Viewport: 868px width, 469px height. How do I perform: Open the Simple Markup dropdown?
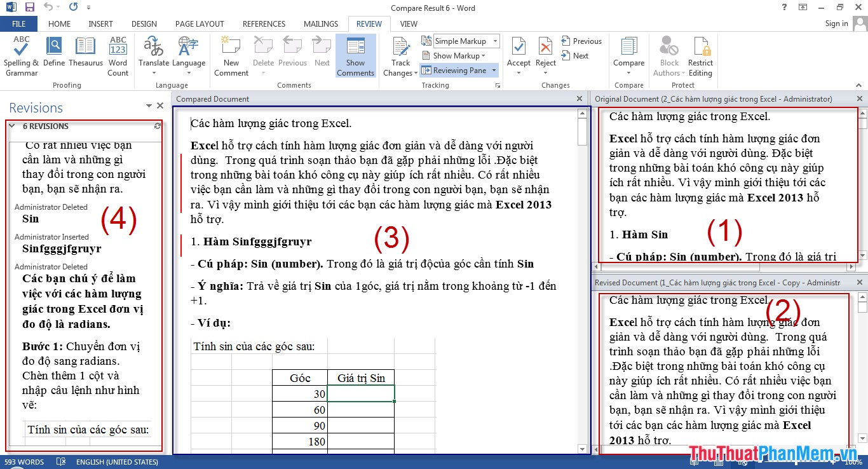pos(466,41)
